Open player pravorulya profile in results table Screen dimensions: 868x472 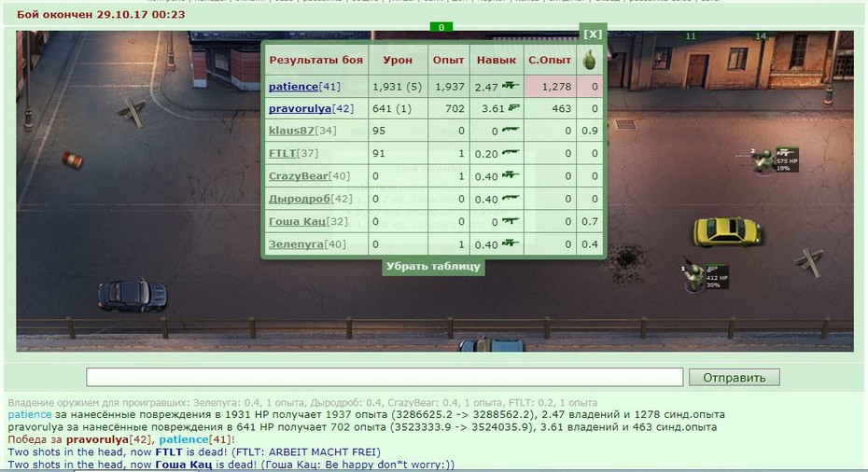click(300, 108)
